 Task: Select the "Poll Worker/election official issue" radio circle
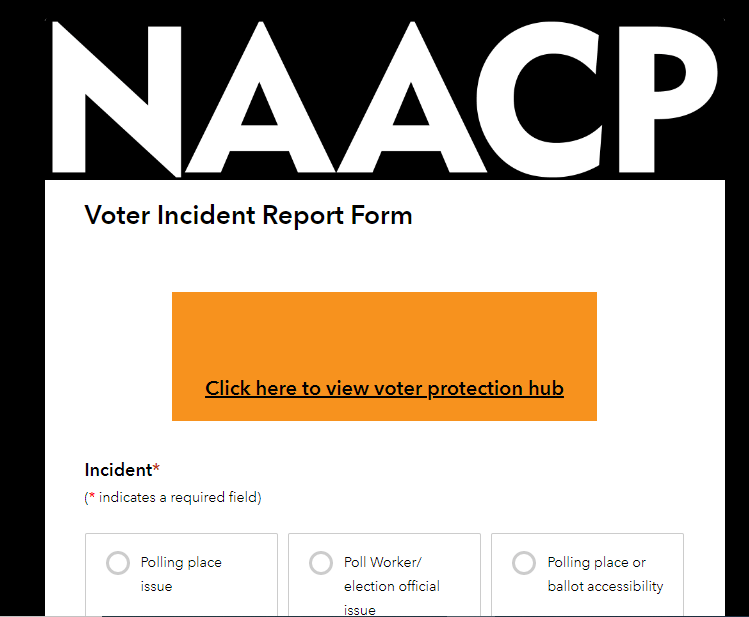tap(321, 563)
